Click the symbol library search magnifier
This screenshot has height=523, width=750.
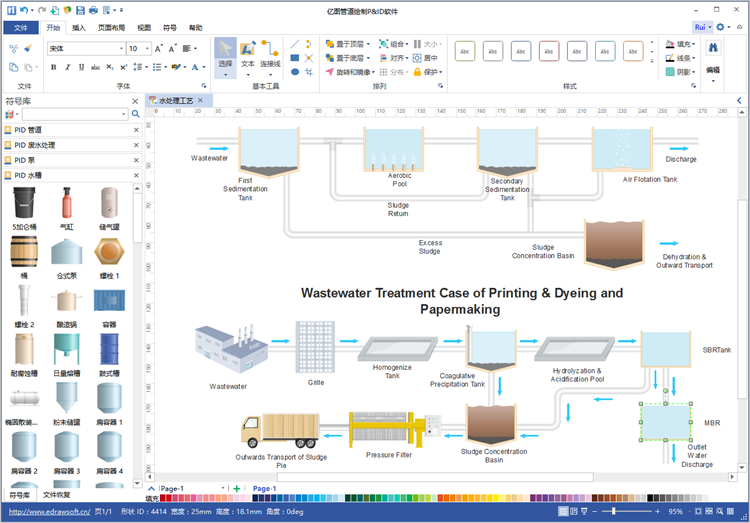click(136, 115)
